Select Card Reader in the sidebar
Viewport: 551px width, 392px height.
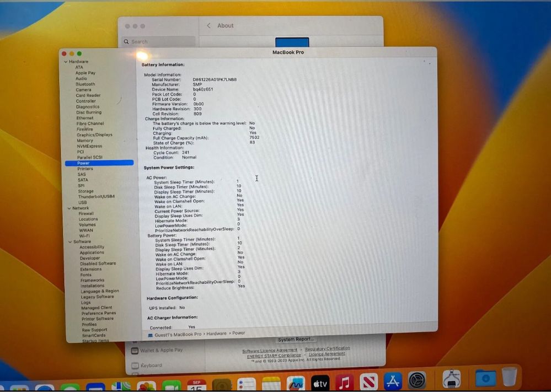point(88,95)
